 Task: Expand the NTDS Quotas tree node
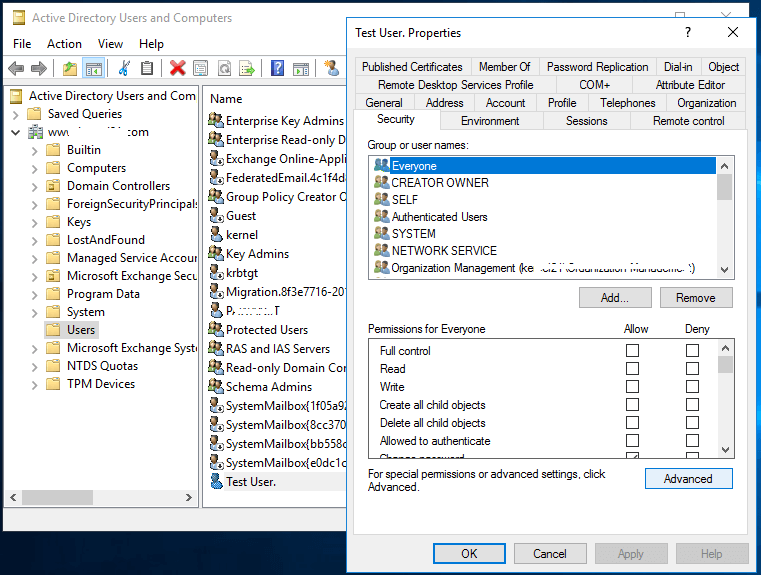pyautogui.click(x=34, y=367)
